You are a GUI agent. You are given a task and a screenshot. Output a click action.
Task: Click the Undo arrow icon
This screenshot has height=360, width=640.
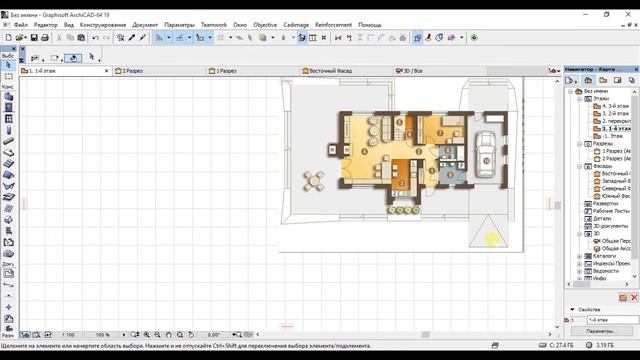(x=96, y=38)
